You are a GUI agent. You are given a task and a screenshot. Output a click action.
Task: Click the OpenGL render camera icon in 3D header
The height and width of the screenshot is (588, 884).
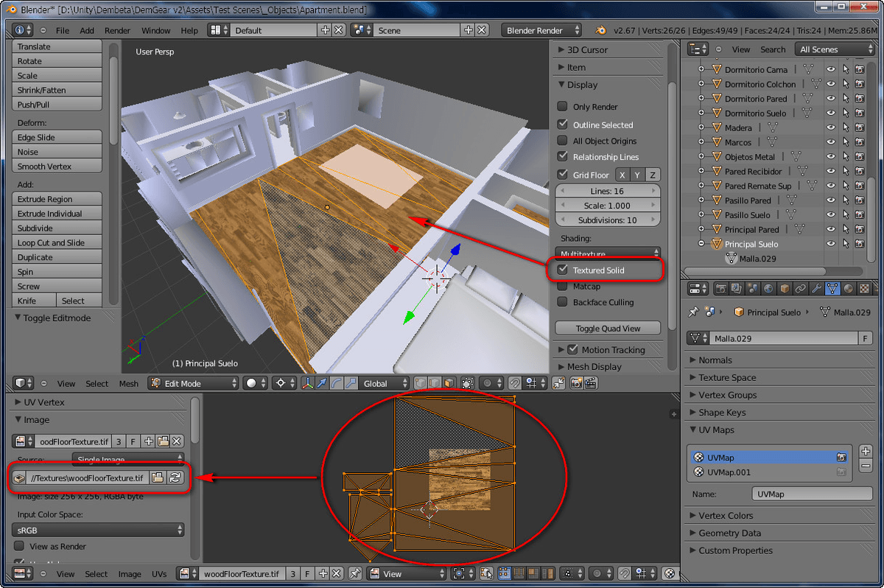575,383
